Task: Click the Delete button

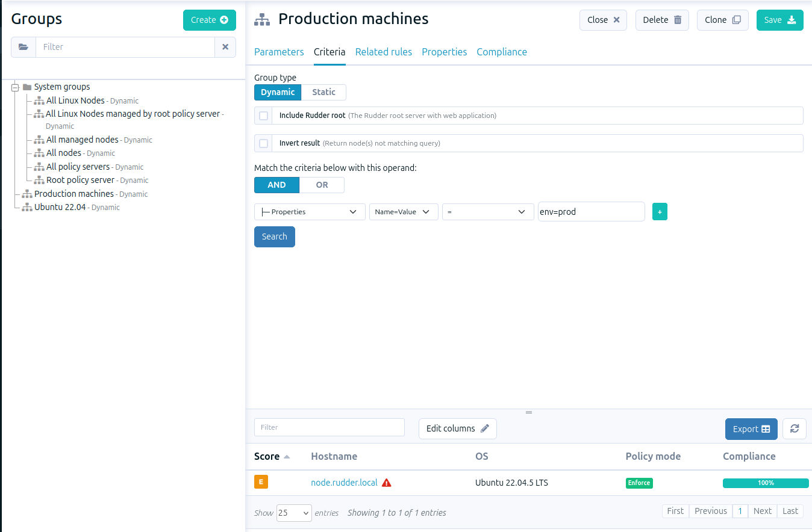Action: click(662, 20)
